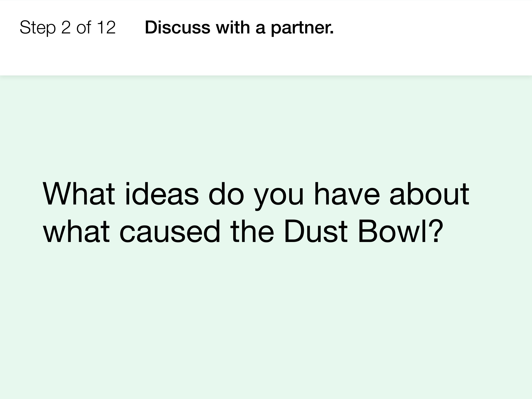The height and width of the screenshot is (399, 532).
Task: Click the word "caused" in the question
Action: (x=170, y=231)
